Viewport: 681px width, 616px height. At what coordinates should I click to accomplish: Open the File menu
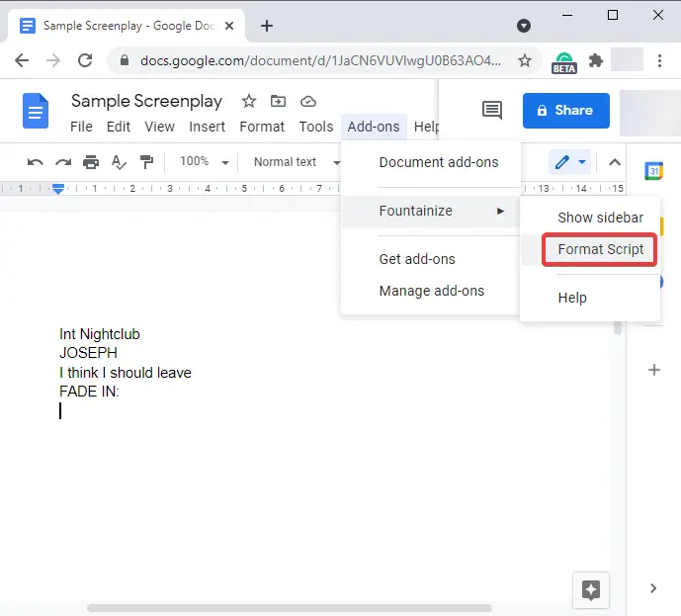(x=81, y=127)
